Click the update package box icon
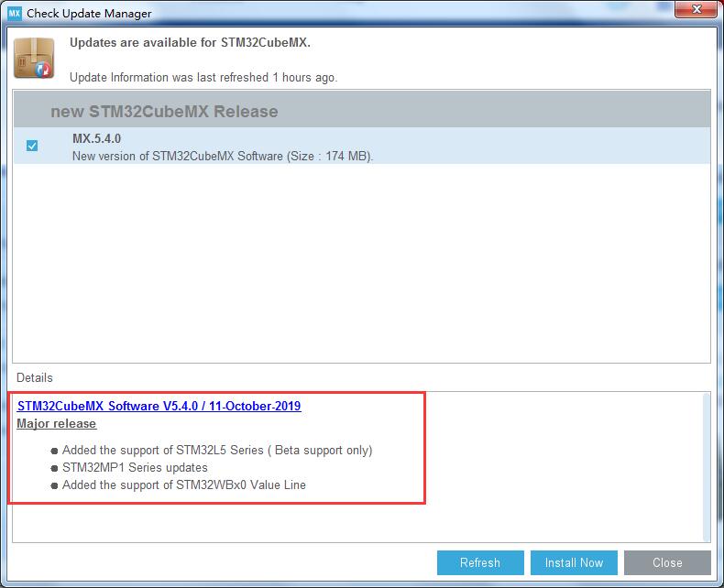724x588 pixels. 34,58
